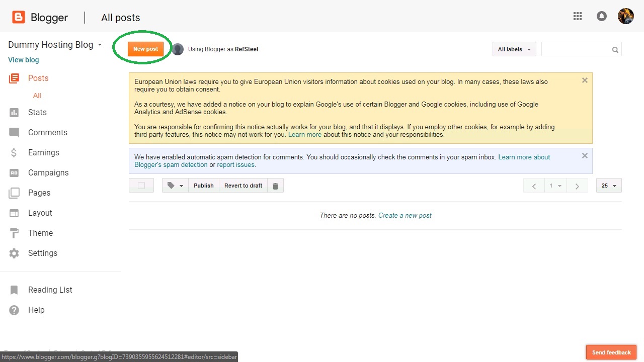Click the search magnifier icon

[x=615, y=50]
